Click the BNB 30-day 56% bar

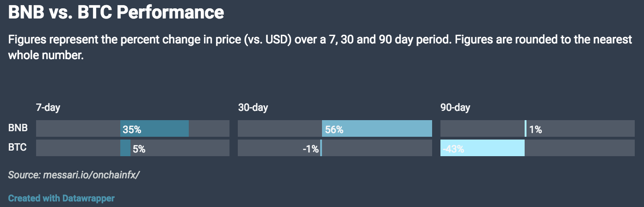(x=377, y=128)
